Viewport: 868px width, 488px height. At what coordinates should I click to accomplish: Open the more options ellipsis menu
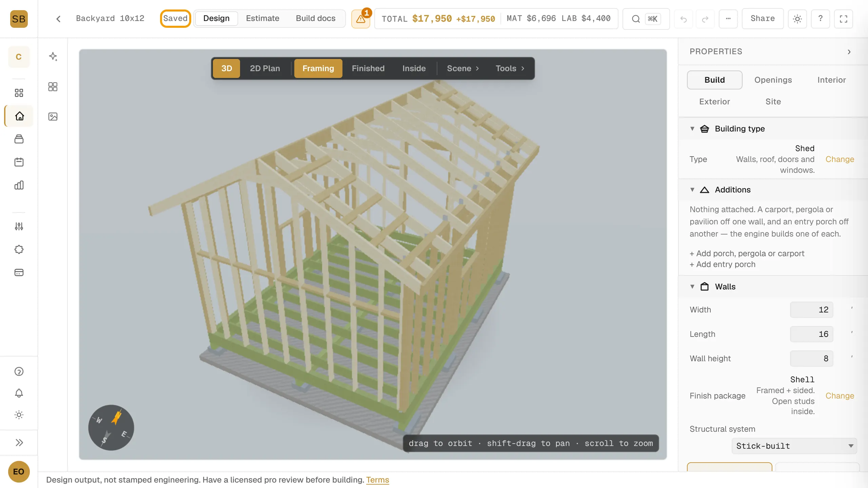click(x=728, y=19)
